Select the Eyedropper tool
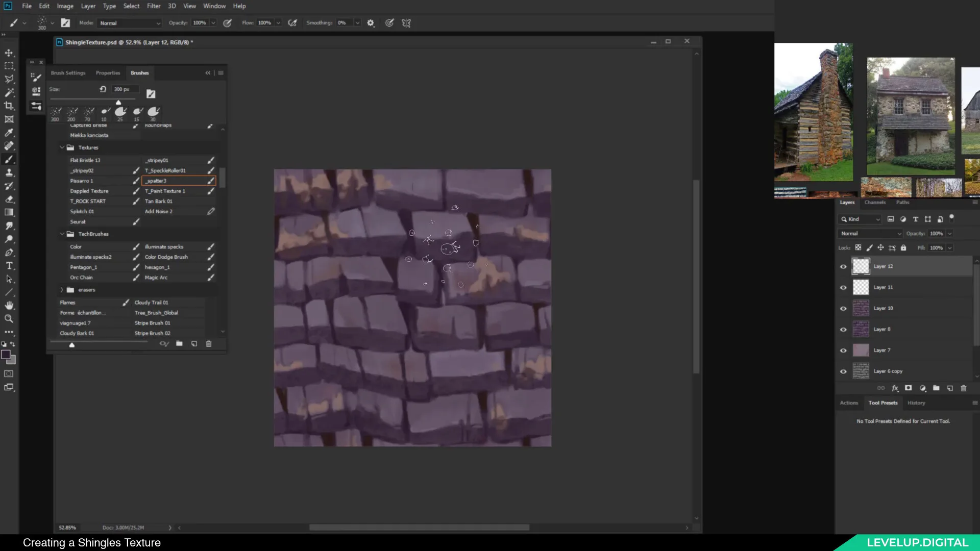This screenshot has height=551, width=980. [9, 133]
